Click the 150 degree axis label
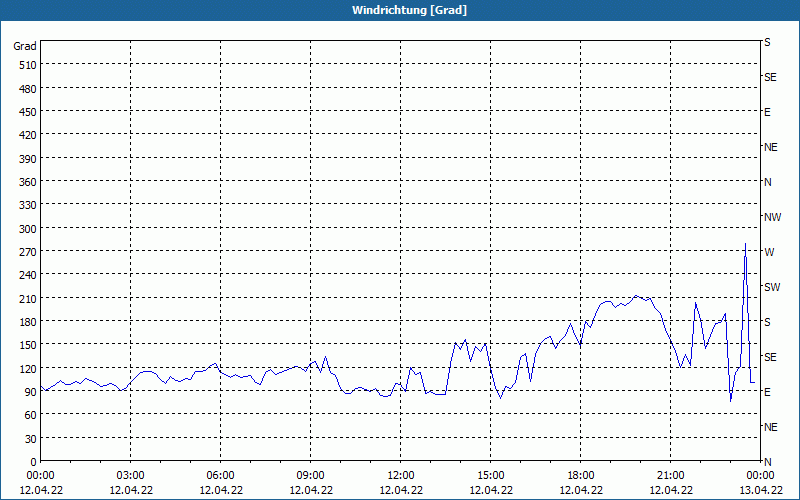Image resolution: width=800 pixels, height=500 pixels. (28, 345)
